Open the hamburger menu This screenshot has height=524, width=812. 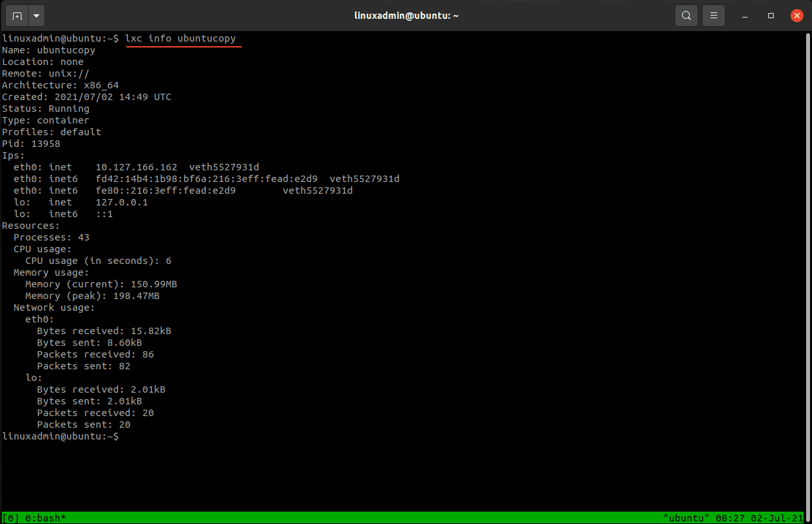[714, 16]
